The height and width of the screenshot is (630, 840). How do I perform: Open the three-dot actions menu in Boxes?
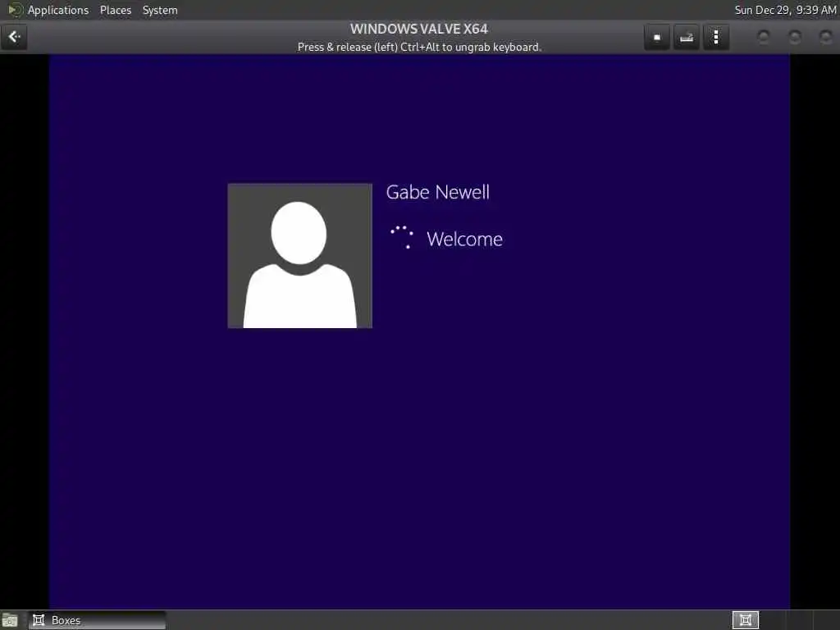(x=716, y=37)
